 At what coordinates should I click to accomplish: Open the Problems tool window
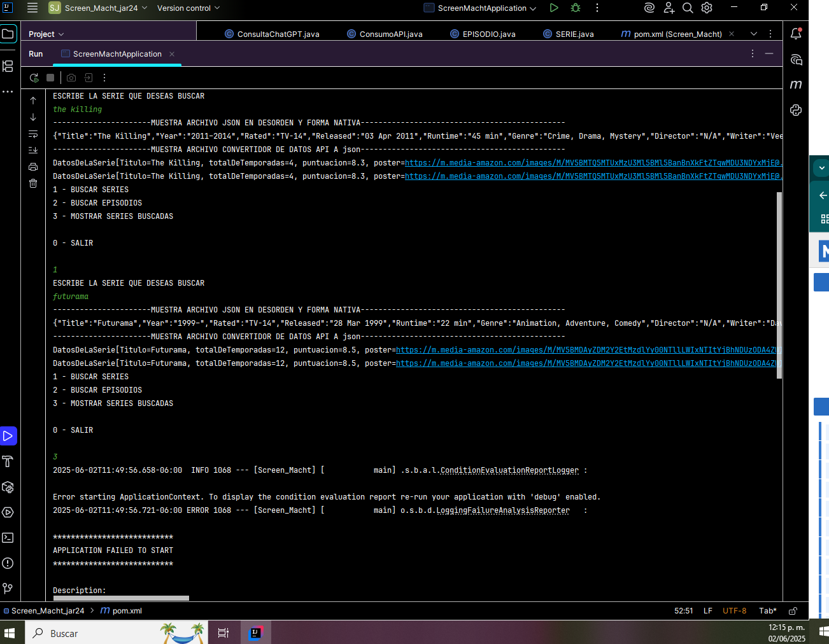pyautogui.click(x=8, y=563)
